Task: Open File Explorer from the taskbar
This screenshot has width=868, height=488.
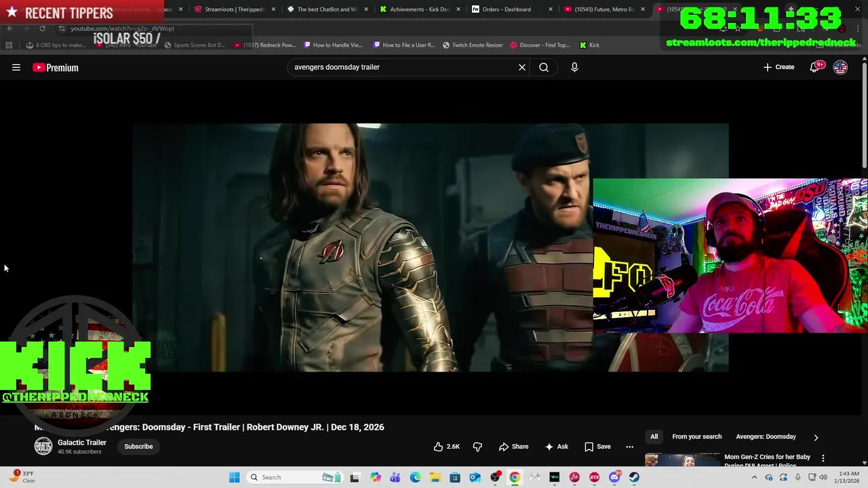Action: (435, 477)
